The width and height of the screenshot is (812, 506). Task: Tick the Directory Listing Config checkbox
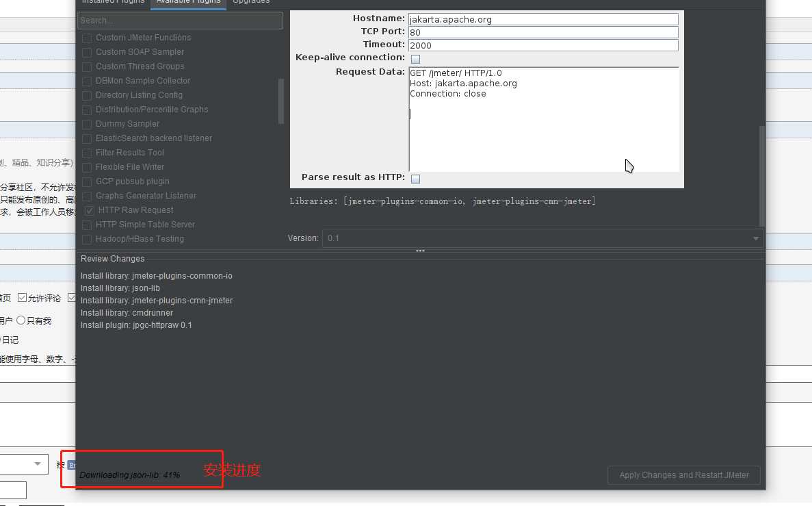(x=87, y=96)
